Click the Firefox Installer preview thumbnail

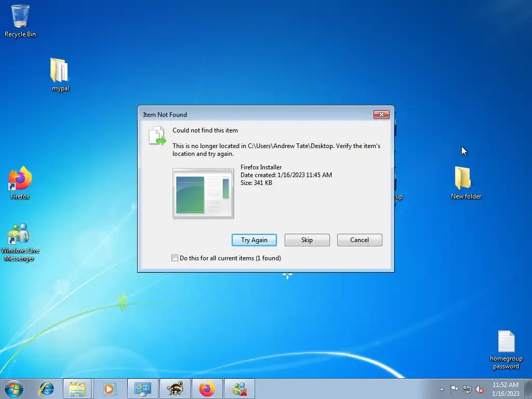(x=203, y=193)
